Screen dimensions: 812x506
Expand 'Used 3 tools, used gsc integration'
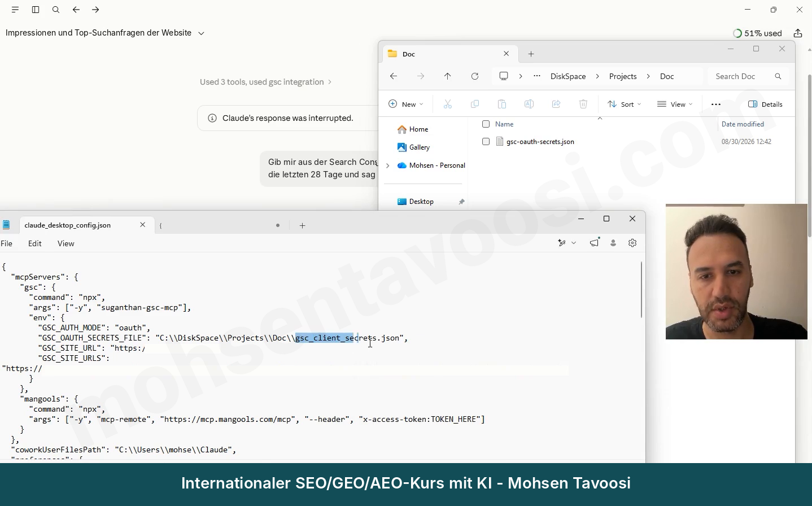[x=265, y=82]
